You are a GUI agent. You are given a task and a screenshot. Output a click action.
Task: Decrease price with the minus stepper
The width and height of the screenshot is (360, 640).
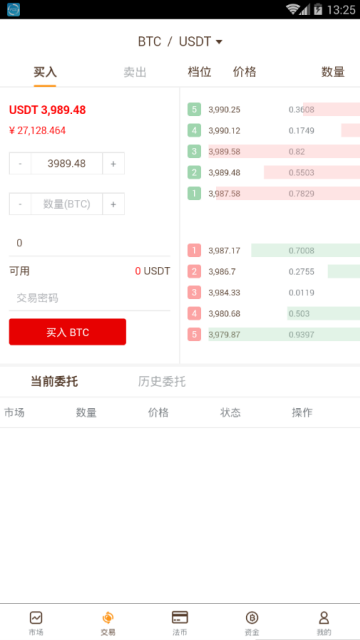[x=20, y=164]
